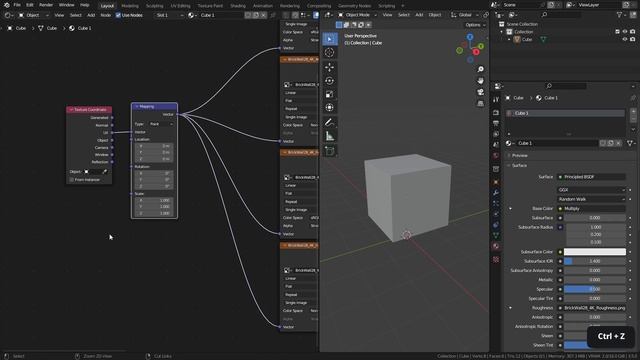Open the Output properties tab
The height and width of the screenshot is (360, 640).
click(x=496, y=123)
